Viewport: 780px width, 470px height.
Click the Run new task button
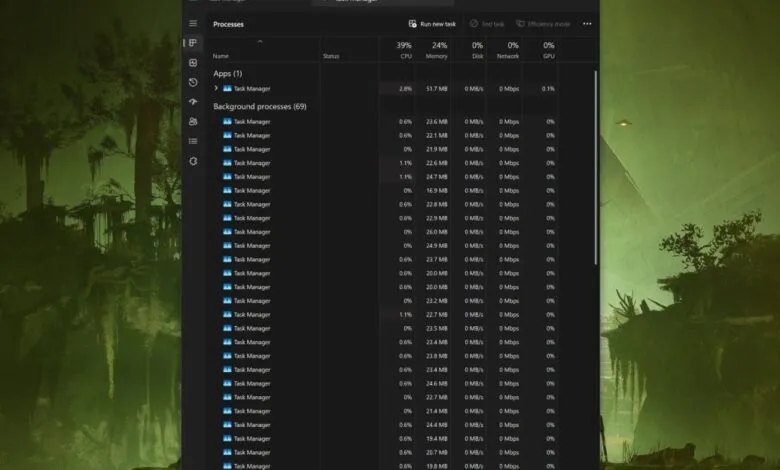click(x=432, y=24)
